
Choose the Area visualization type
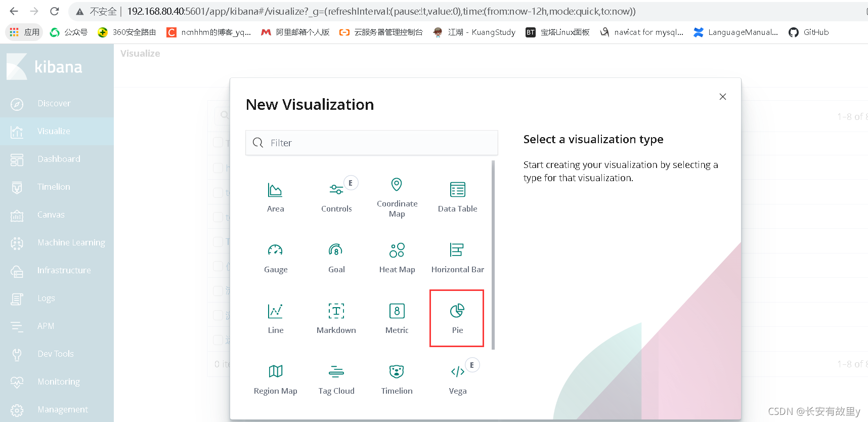[275, 197]
